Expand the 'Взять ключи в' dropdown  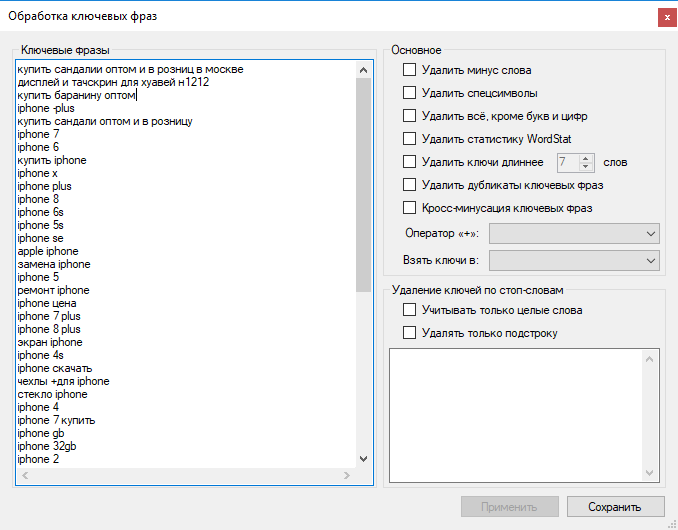(x=574, y=260)
